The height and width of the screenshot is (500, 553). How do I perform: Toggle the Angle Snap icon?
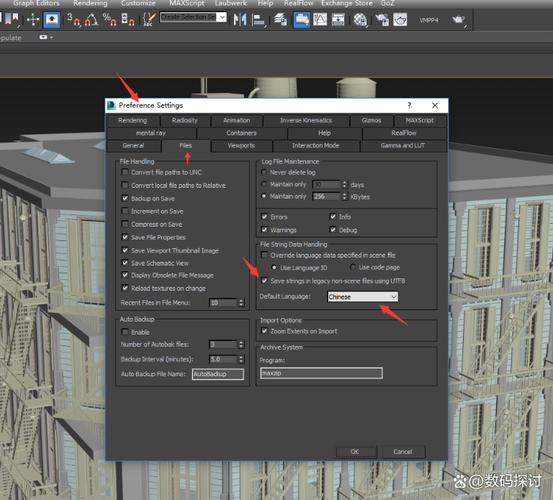(x=92, y=19)
